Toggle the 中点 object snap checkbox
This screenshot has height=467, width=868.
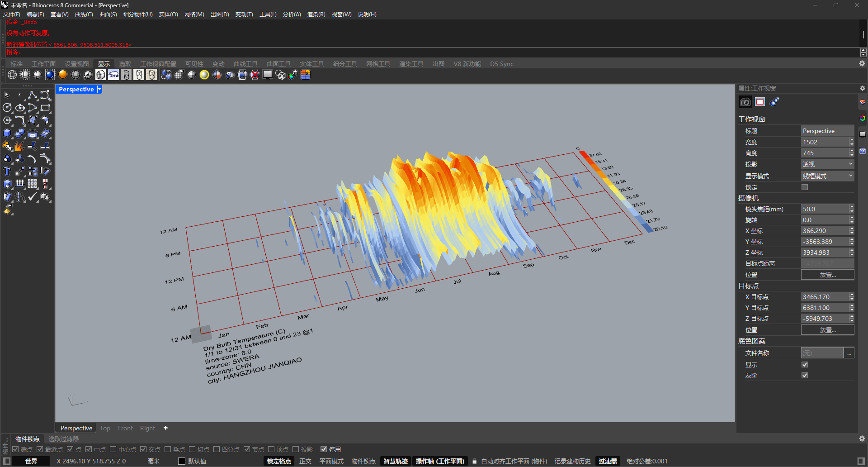[x=89, y=449]
